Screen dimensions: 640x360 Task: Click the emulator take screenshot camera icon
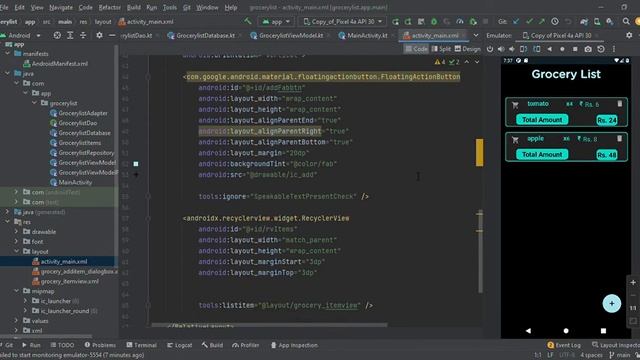[588, 49]
